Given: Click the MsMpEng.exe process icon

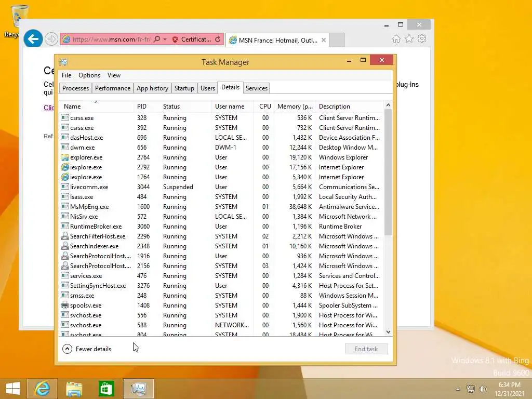Looking at the screenshot, I should pos(65,206).
